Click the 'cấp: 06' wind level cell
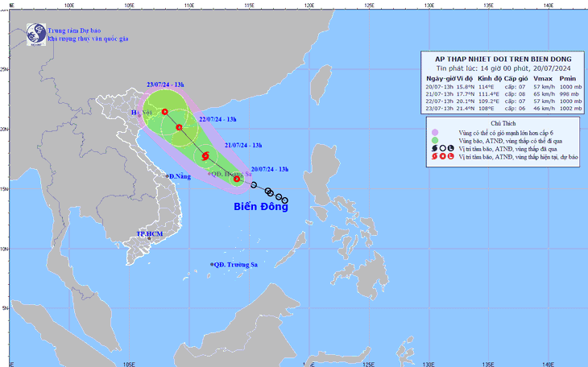 [x=513, y=109]
